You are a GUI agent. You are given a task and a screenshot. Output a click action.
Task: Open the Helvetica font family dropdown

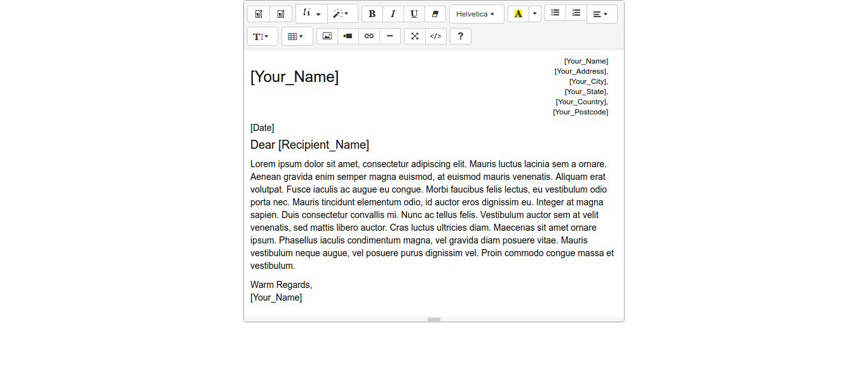[x=477, y=14]
